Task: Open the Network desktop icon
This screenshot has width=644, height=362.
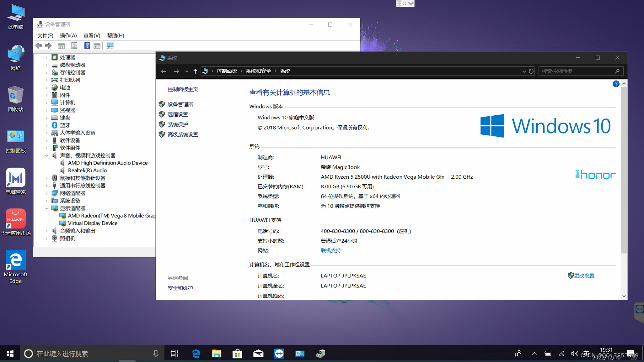Action: [16, 58]
